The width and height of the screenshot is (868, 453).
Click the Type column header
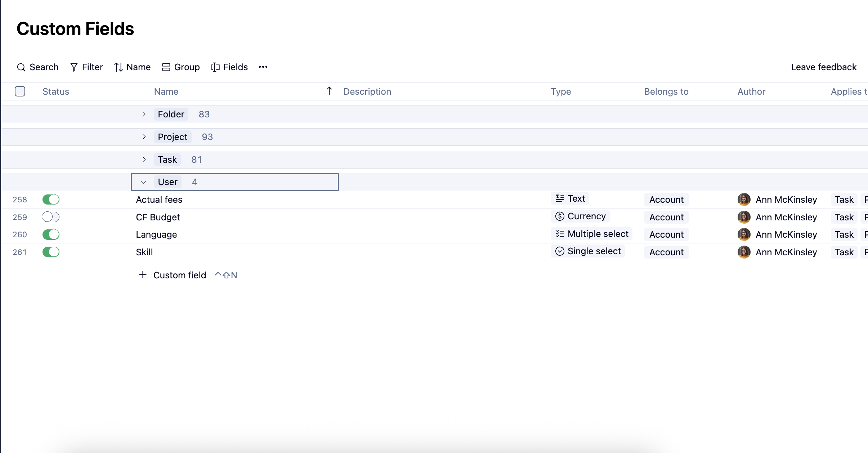(561, 91)
